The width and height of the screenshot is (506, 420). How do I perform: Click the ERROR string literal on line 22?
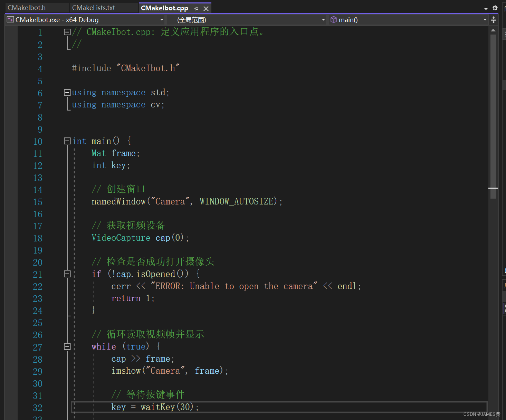coord(234,286)
